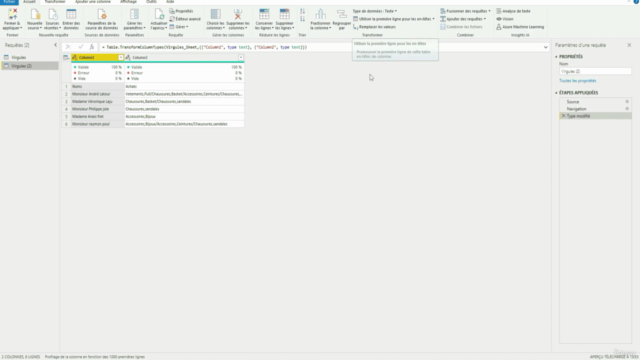Open table options icon at grid corner
The image size is (640, 360).
pyautogui.click(x=66, y=58)
